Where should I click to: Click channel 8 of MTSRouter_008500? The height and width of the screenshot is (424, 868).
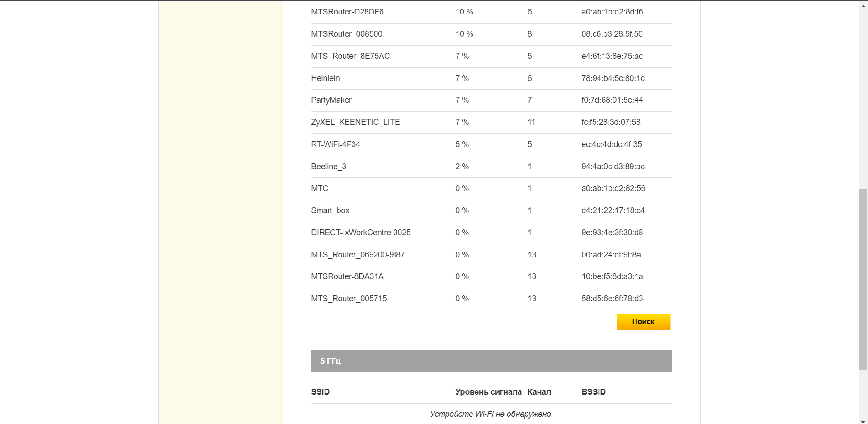coord(529,34)
